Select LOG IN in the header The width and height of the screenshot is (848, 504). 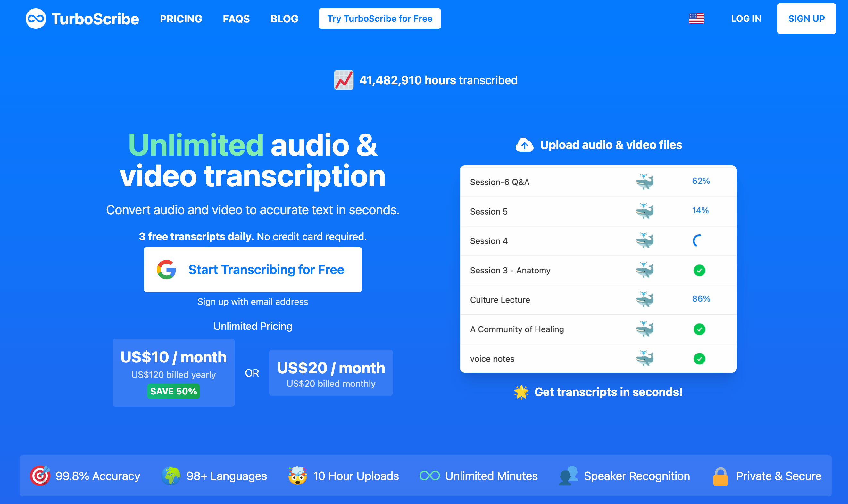(746, 19)
